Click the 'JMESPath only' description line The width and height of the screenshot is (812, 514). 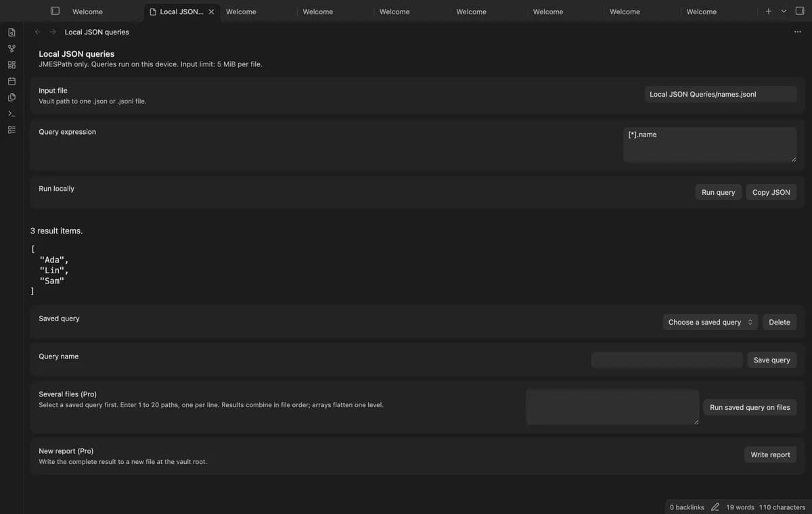point(150,64)
